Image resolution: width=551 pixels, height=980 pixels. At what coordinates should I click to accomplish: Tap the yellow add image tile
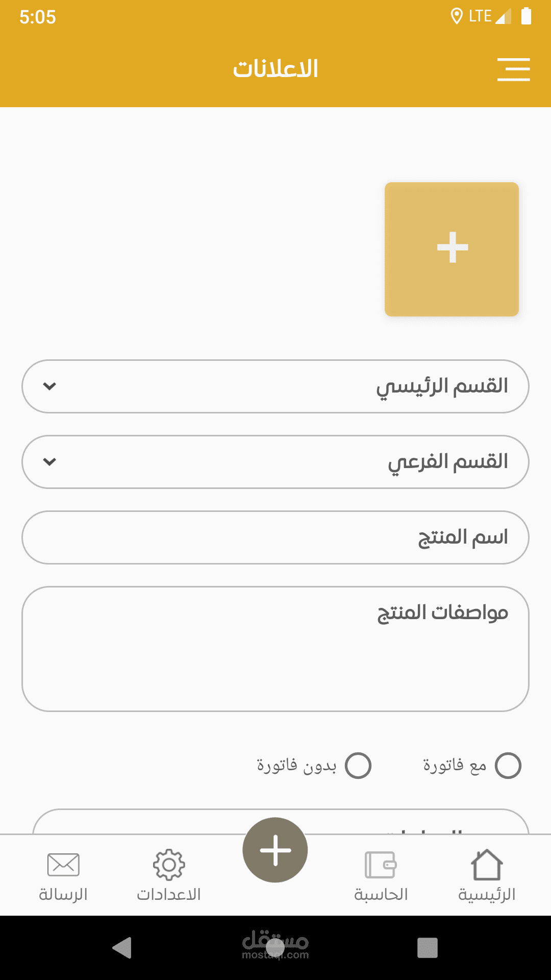tap(452, 249)
